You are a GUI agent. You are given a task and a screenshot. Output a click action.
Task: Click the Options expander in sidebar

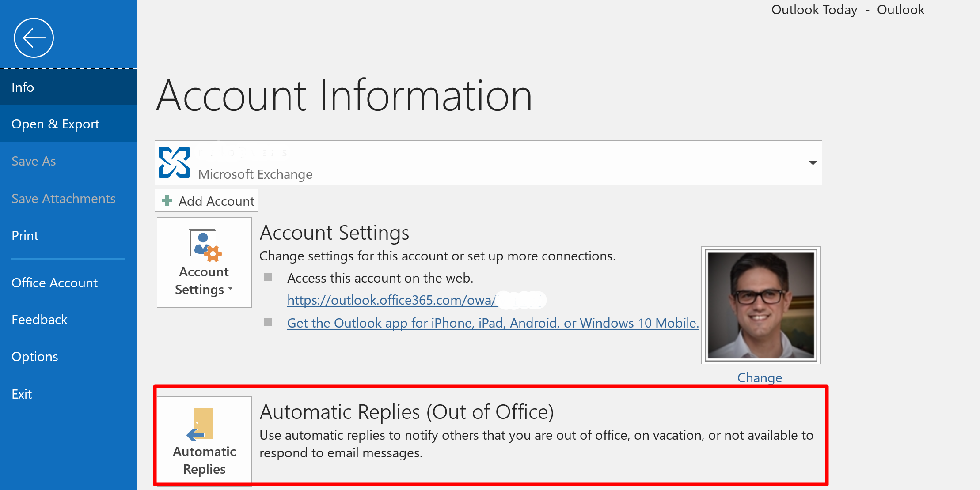coord(35,356)
